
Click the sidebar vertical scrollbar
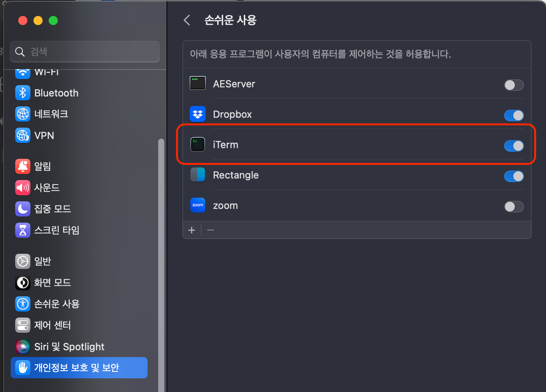(161, 265)
